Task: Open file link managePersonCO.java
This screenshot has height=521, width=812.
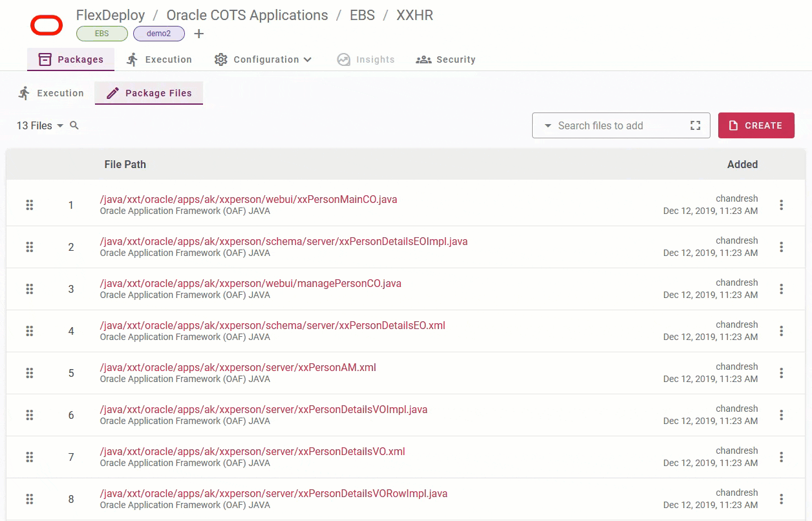Action: [251, 283]
